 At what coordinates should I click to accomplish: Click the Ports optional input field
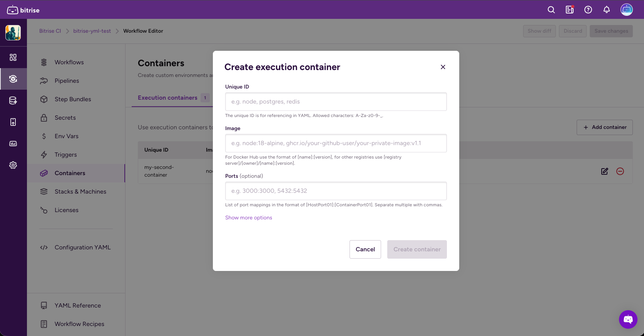[336, 191]
